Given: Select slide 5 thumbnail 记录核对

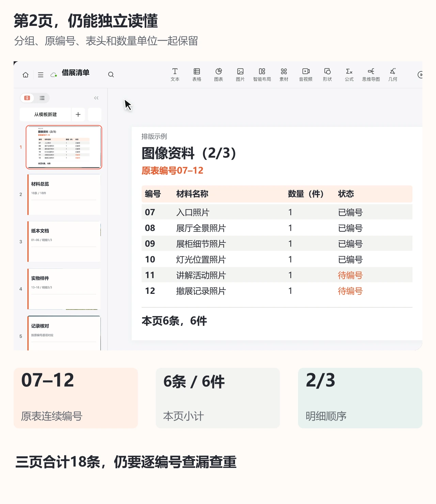Looking at the screenshot, I should [64, 333].
